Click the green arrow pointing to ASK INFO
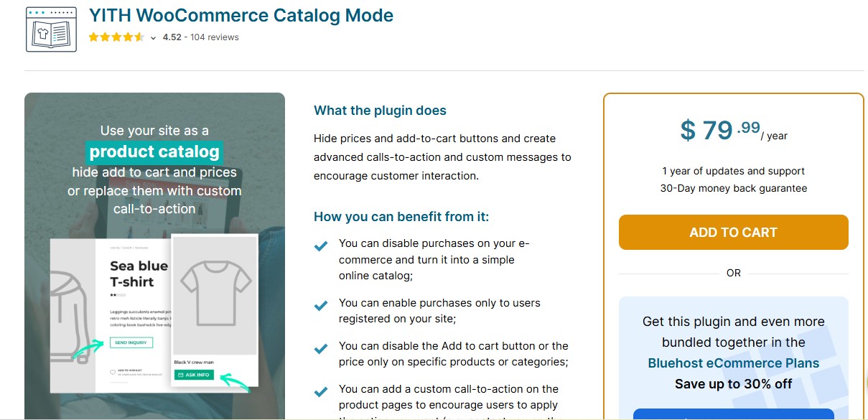This screenshot has width=868, height=420. pyautogui.click(x=231, y=380)
